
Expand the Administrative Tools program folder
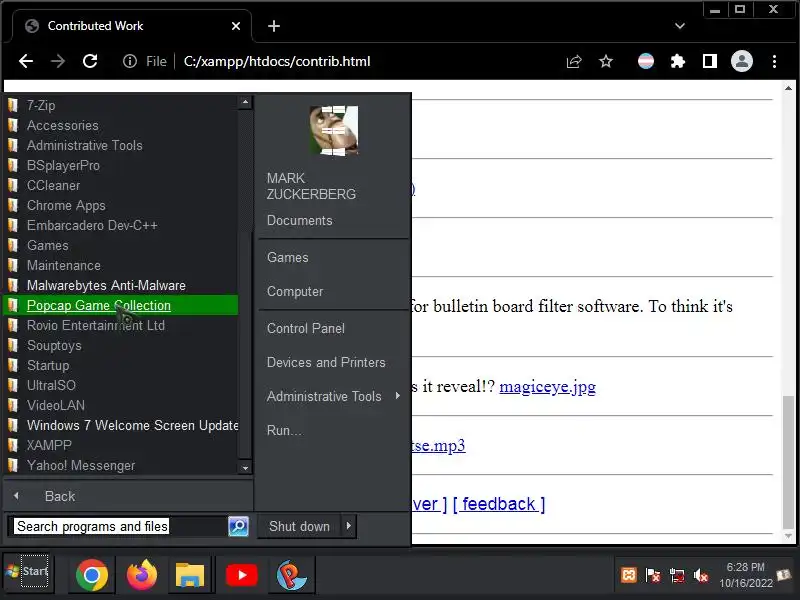pos(120,145)
